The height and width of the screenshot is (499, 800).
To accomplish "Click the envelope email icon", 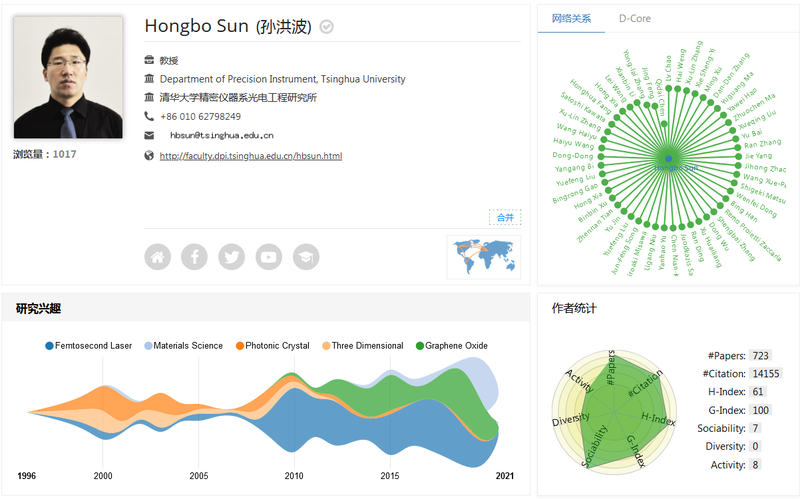I will pyautogui.click(x=149, y=135).
